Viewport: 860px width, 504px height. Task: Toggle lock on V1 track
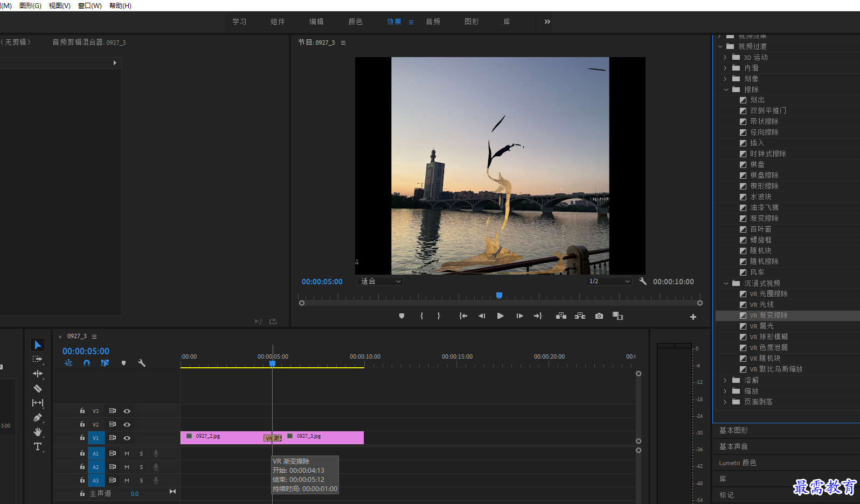pyautogui.click(x=82, y=437)
